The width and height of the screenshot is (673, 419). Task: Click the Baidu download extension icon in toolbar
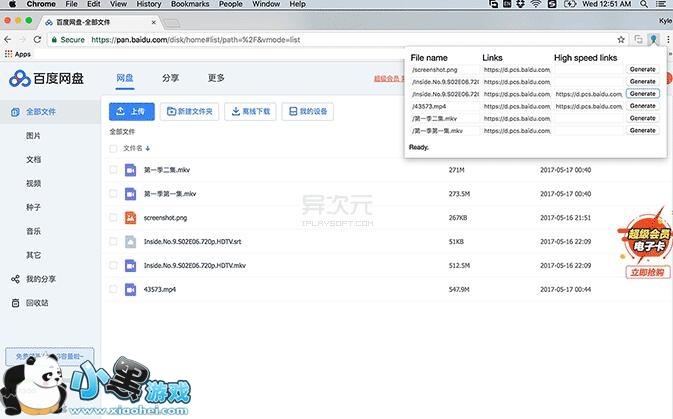[652, 39]
